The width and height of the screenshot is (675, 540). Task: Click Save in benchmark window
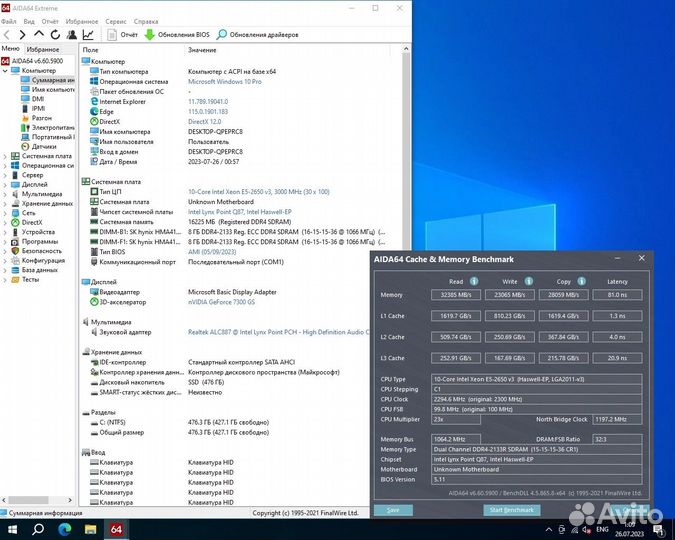[393, 510]
